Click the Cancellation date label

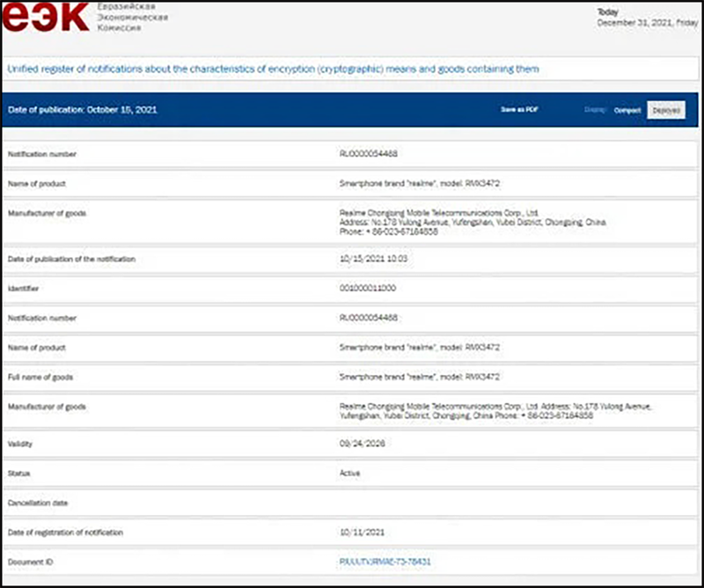[38, 503]
